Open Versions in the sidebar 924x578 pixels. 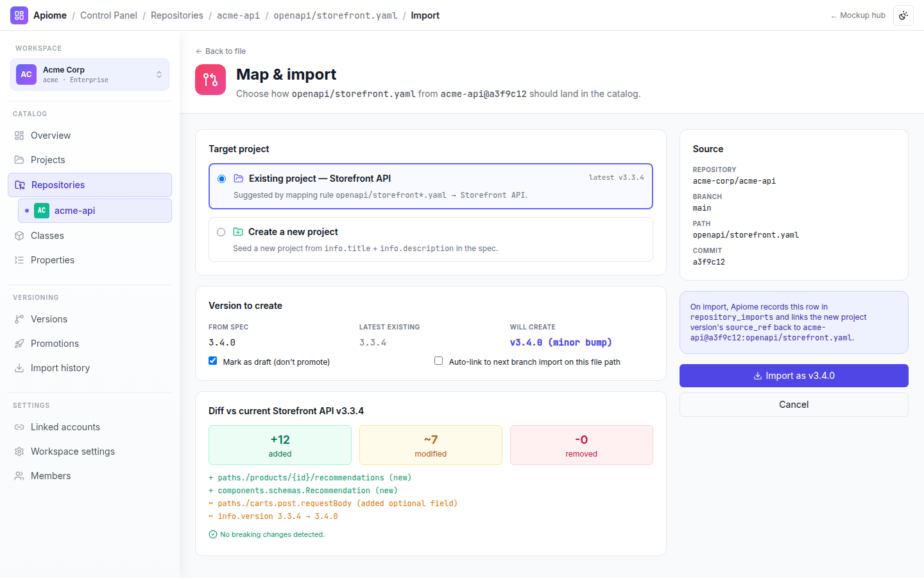pos(90,319)
